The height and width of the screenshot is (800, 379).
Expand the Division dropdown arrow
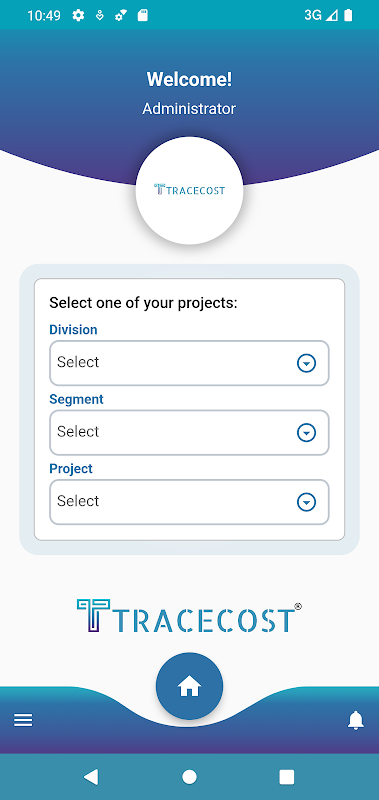[307, 363]
